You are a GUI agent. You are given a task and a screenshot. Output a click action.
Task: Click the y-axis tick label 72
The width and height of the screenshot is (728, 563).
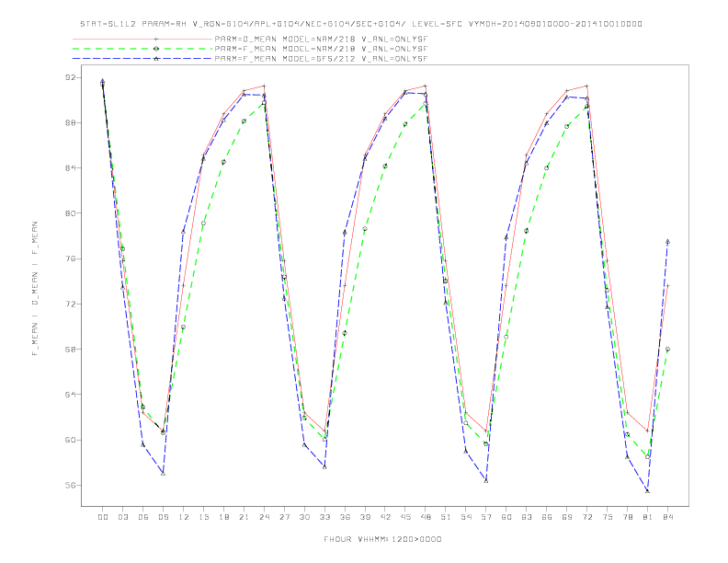70,304
